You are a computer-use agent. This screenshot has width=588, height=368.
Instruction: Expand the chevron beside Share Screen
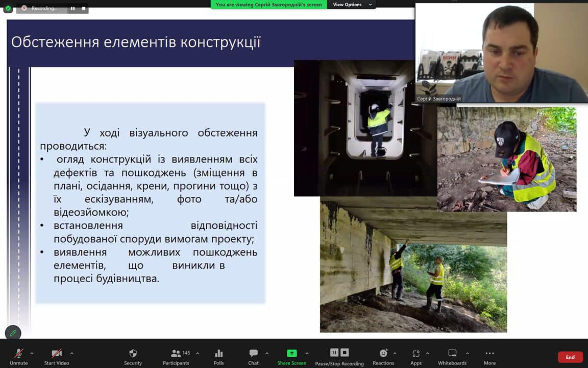click(x=307, y=353)
